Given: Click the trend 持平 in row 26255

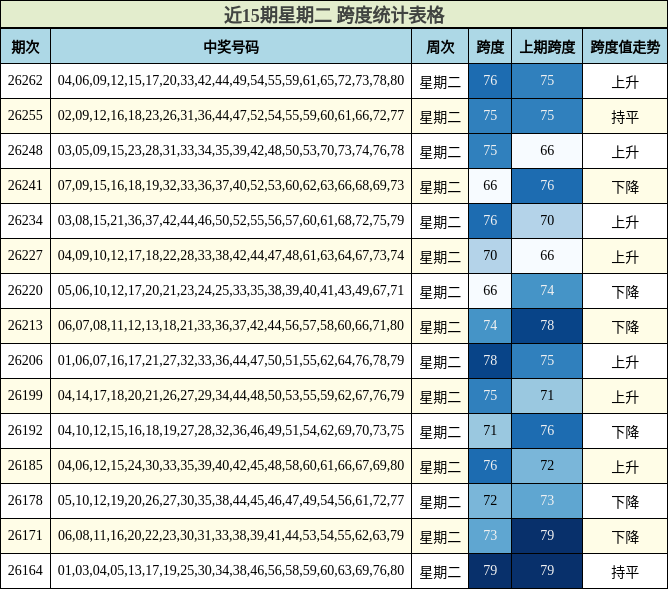Looking at the screenshot, I should [625, 117].
